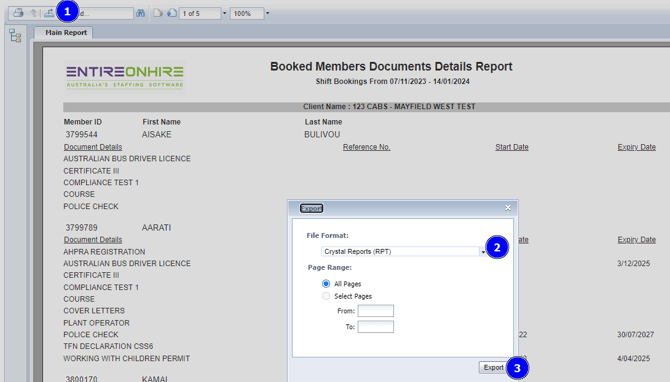This screenshot has width=670, height=382.
Task: Click AHPRA REGISTRATION row
Action: click(104, 252)
